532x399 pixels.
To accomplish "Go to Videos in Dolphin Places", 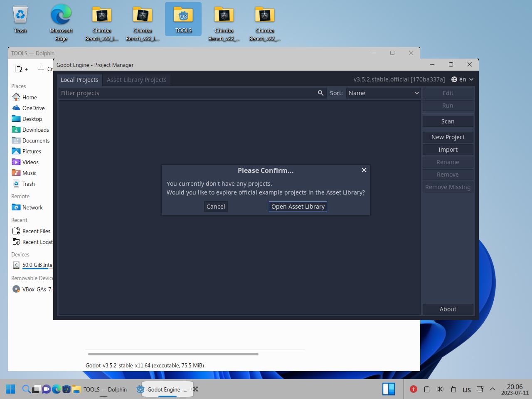I will pos(30,162).
